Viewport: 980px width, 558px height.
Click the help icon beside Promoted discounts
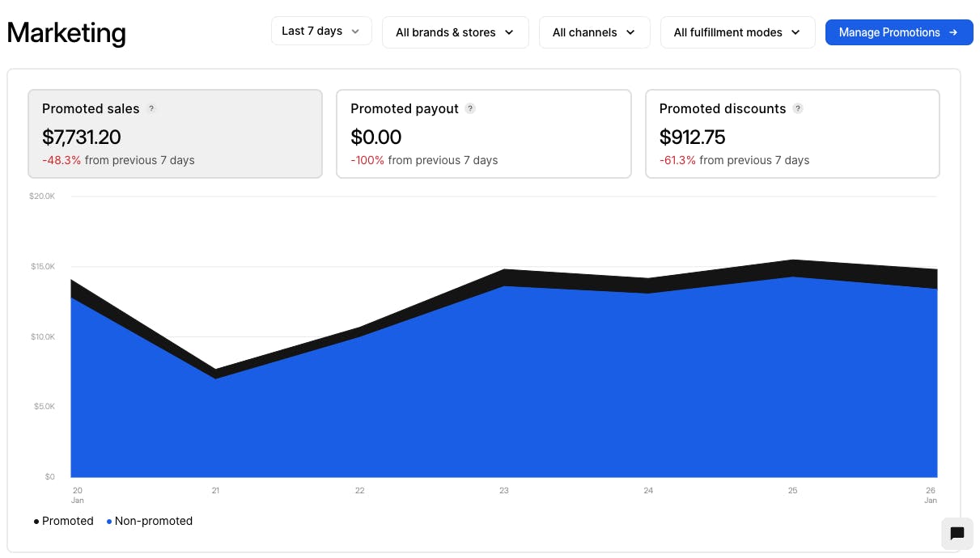798,108
